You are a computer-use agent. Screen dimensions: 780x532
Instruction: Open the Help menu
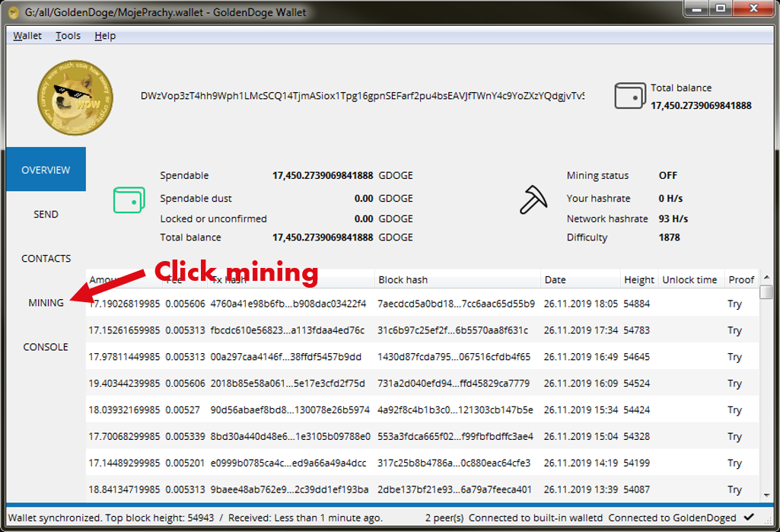coord(105,36)
